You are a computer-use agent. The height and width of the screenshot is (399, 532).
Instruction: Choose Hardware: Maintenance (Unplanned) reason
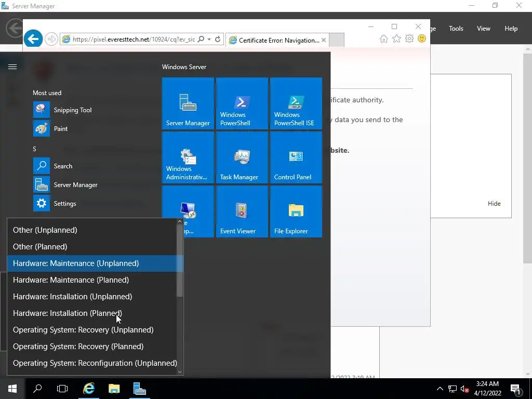coord(91,263)
